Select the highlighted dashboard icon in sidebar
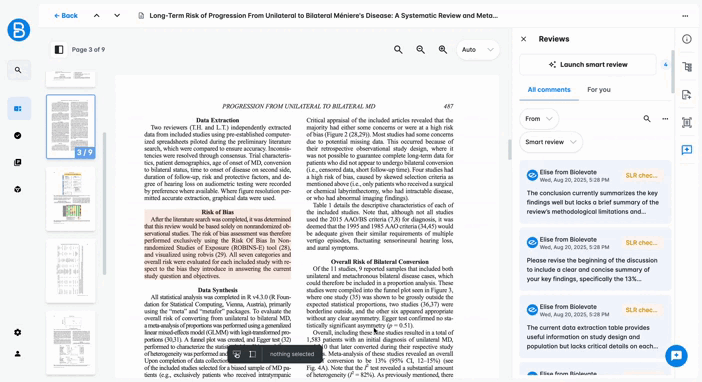702x382 pixels. tap(18, 108)
